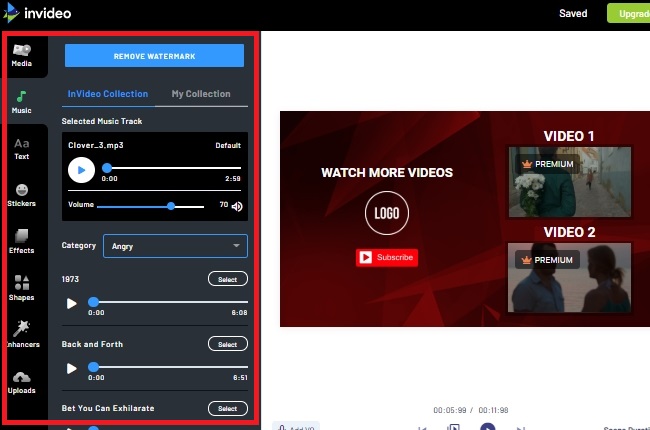The width and height of the screenshot is (650, 430).
Task: Open the Music panel
Action: coord(22,102)
